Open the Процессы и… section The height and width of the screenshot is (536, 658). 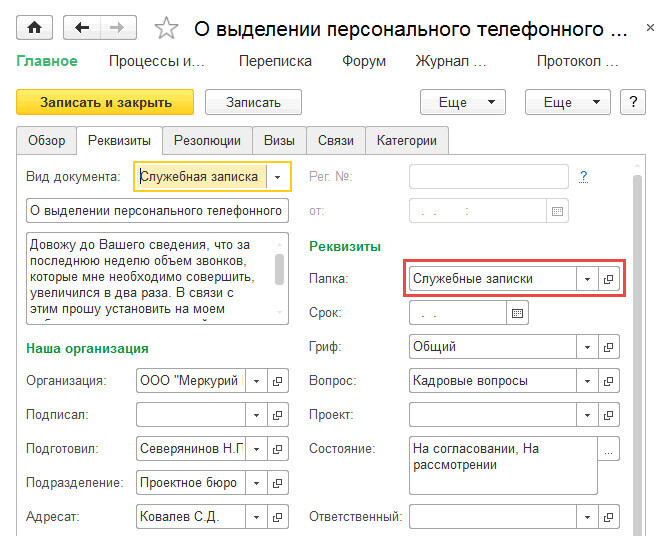coord(157,61)
